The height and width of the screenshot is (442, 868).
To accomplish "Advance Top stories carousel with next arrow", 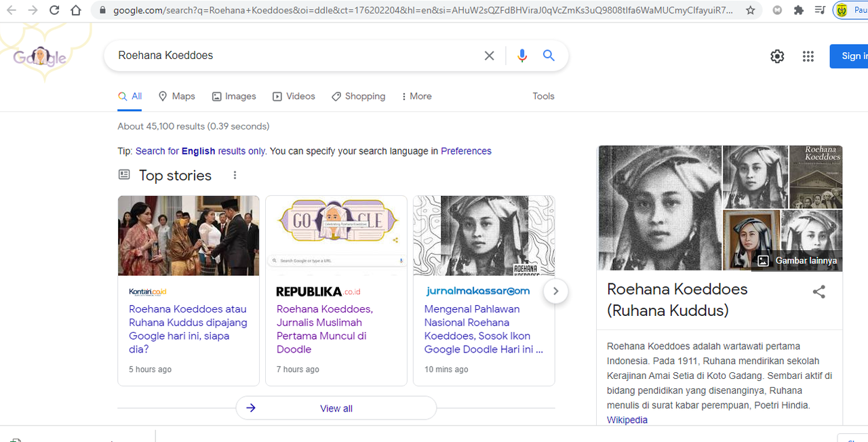I will tap(555, 292).
